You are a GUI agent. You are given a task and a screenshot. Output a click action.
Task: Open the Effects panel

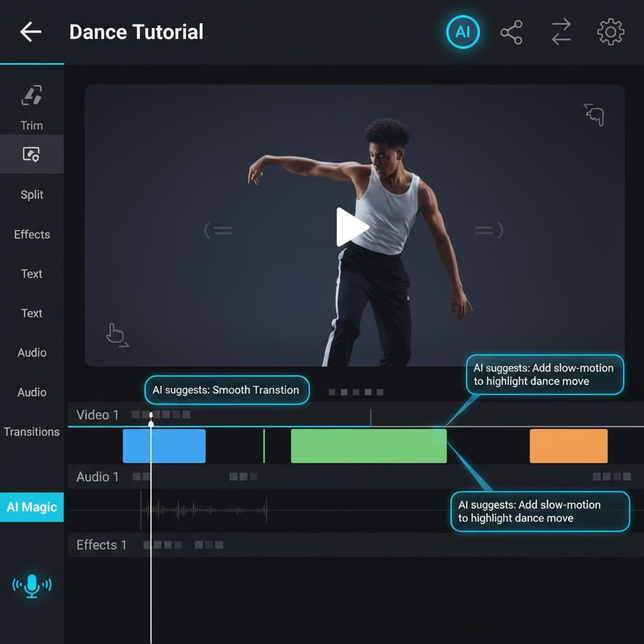(31, 234)
